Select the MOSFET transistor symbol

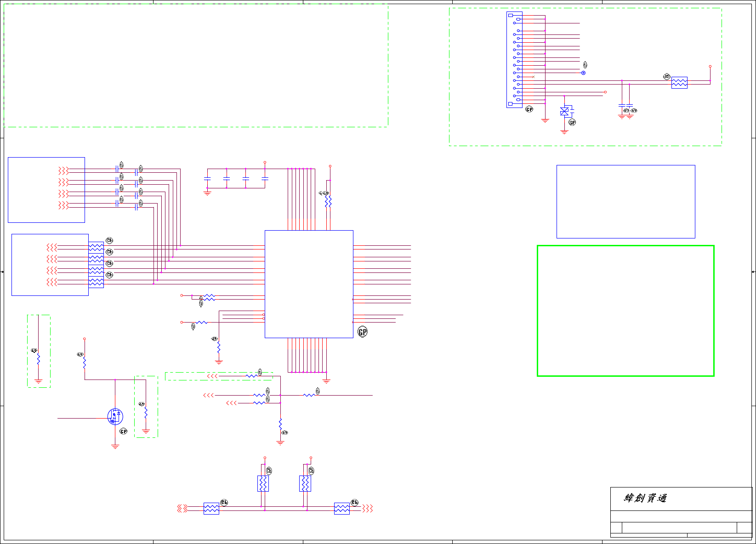coord(115,417)
